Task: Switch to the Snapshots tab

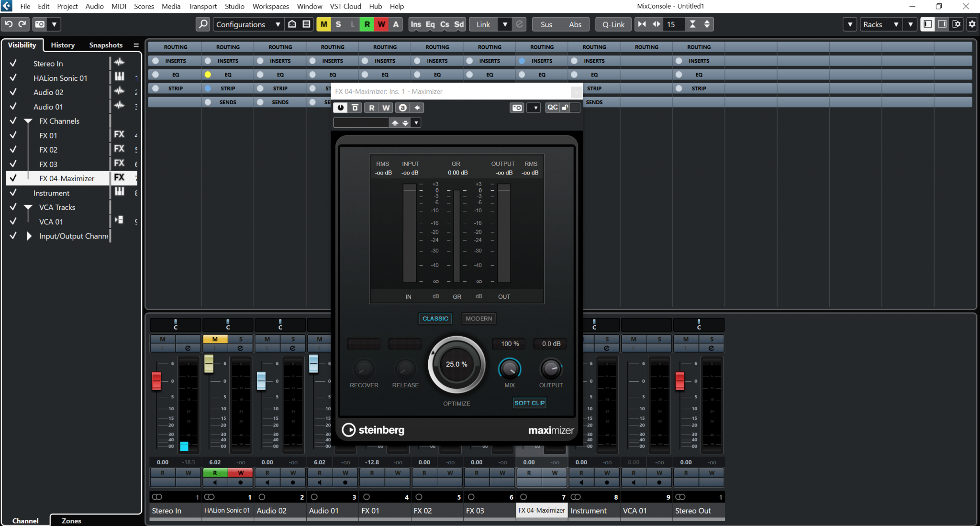Action: click(106, 45)
